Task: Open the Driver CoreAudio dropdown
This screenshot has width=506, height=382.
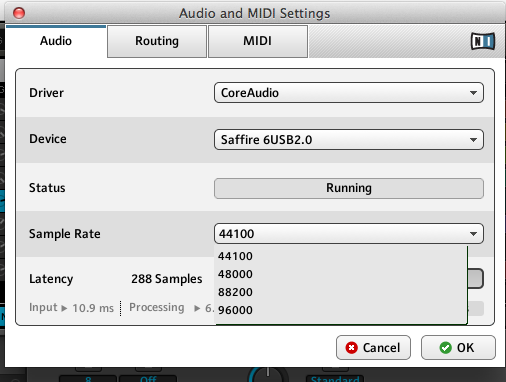Action: pyautogui.click(x=349, y=93)
